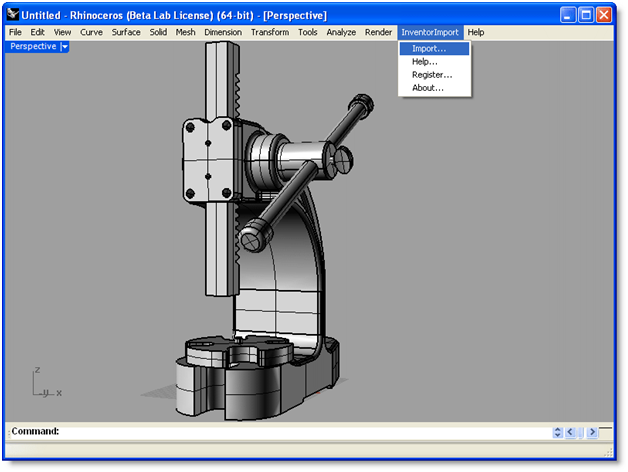Choose Import... from InventorImport menu
Viewport: 628px width, 472px height.
[434, 48]
